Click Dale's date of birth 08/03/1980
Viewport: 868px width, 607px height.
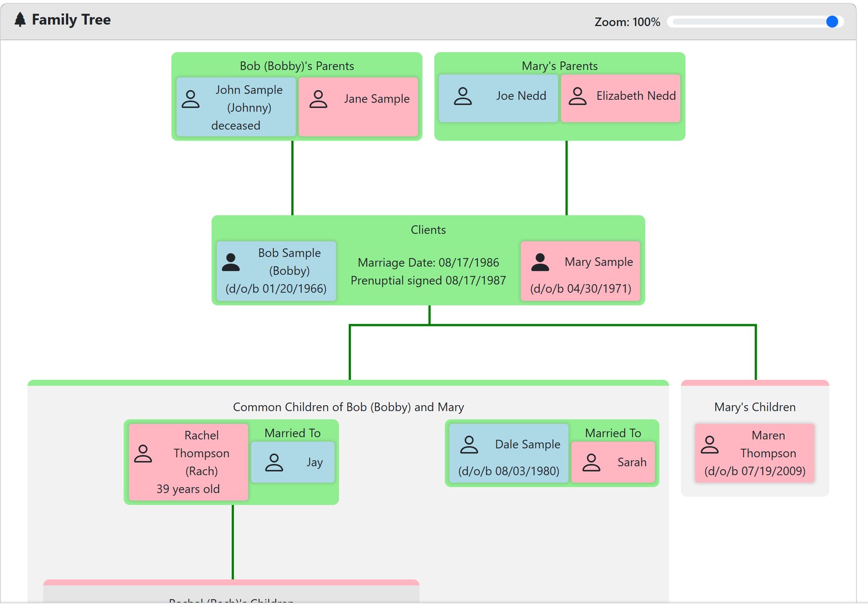509,471
